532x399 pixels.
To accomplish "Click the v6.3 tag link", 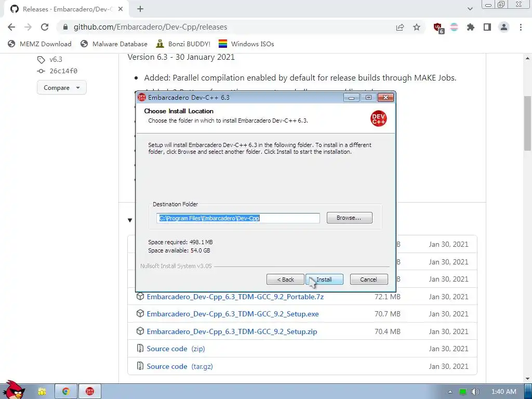I will (x=56, y=59).
